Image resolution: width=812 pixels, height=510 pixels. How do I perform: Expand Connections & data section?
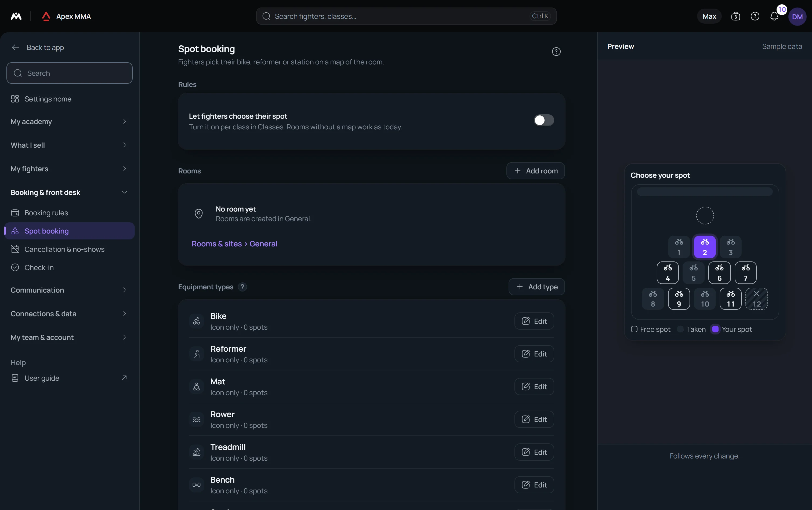[x=70, y=314]
